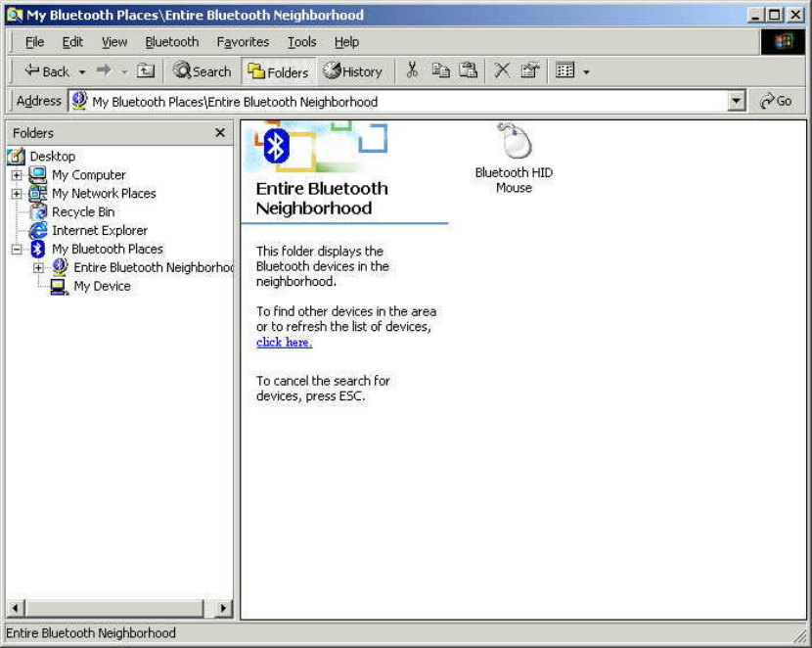Click the Paste clipboard icon
Screen dimensions: 812x648
click(x=469, y=70)
